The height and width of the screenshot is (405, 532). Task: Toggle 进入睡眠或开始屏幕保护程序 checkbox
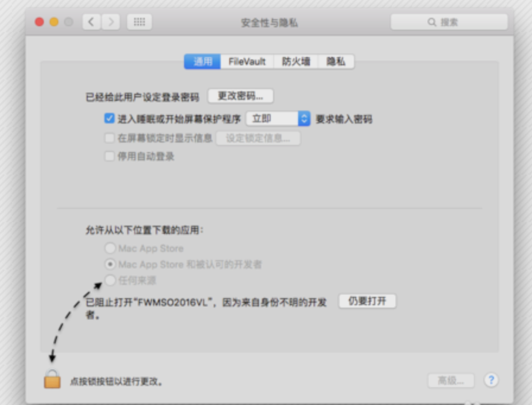point(109,118)
